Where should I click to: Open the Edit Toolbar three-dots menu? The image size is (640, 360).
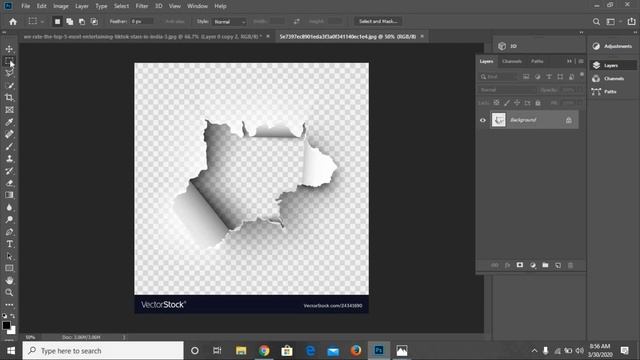(9, 305)
